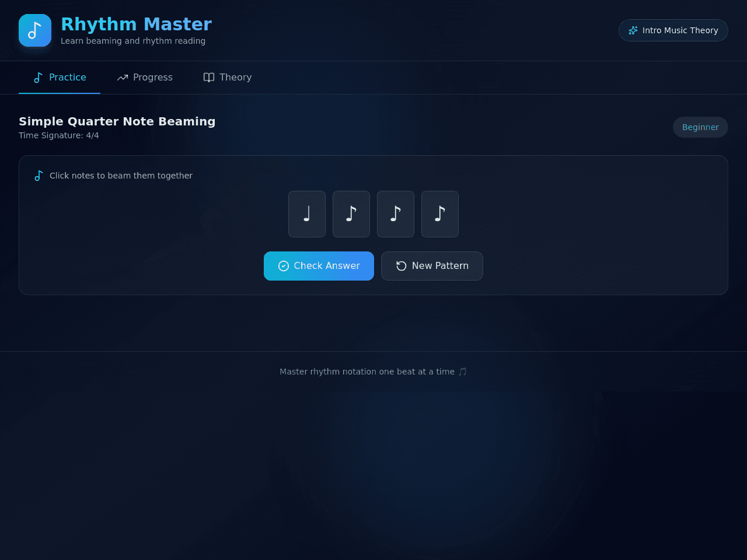The width and height of the screenshot is (747, 560).
Task: Click the Rhythm Master title text
Action: 136,24
